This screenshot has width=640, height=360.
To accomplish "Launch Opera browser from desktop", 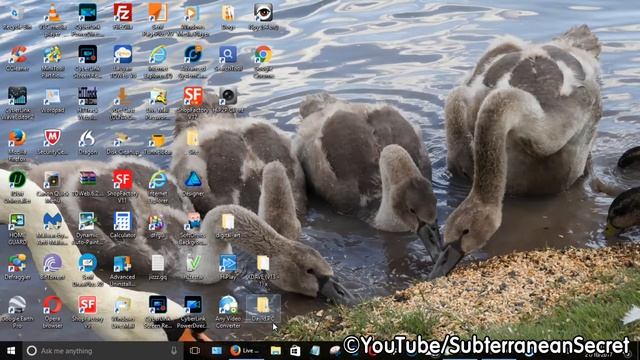I will (x=53, y=311).
